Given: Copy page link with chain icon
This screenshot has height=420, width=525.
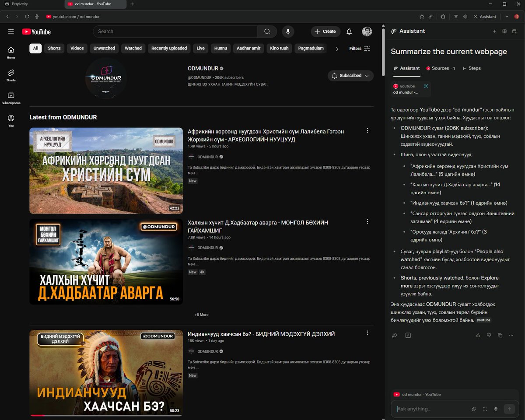Looking at the screenshot, I should (430, 17).
